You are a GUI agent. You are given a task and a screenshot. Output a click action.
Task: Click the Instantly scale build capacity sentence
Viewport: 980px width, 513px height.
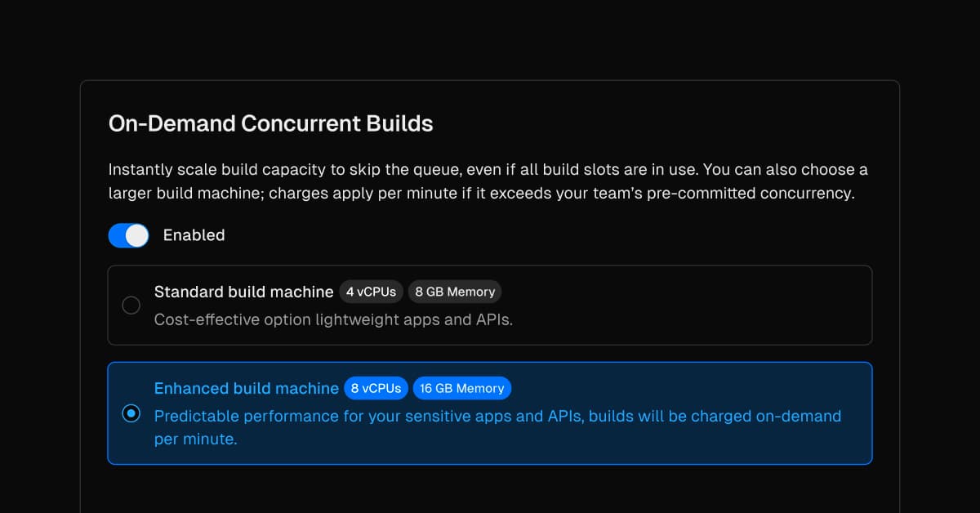click(x=488, y=170)
